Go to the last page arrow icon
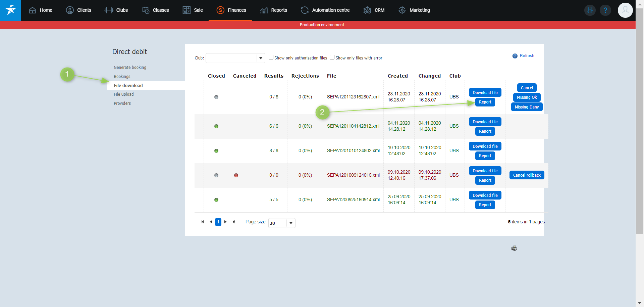Viewport: 644px width, 307px height. pyautogui.click(x=234, y=222)
